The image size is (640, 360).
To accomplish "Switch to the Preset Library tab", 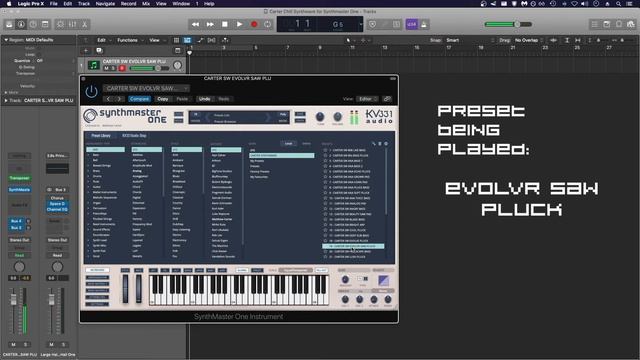I will tap(101, 136).
